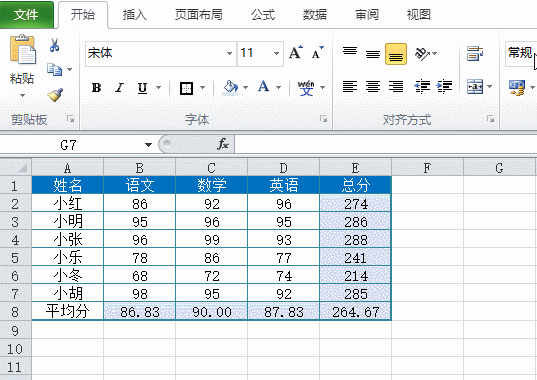Open the font name dropdown 宋体
This screenshot has height=380, width=537.
(229, 53)
